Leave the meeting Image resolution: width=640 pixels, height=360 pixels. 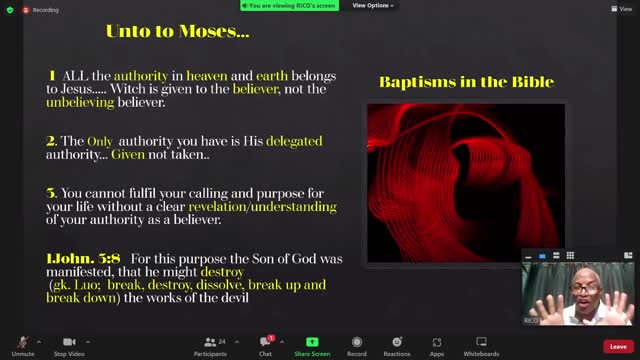pos(618,347)
